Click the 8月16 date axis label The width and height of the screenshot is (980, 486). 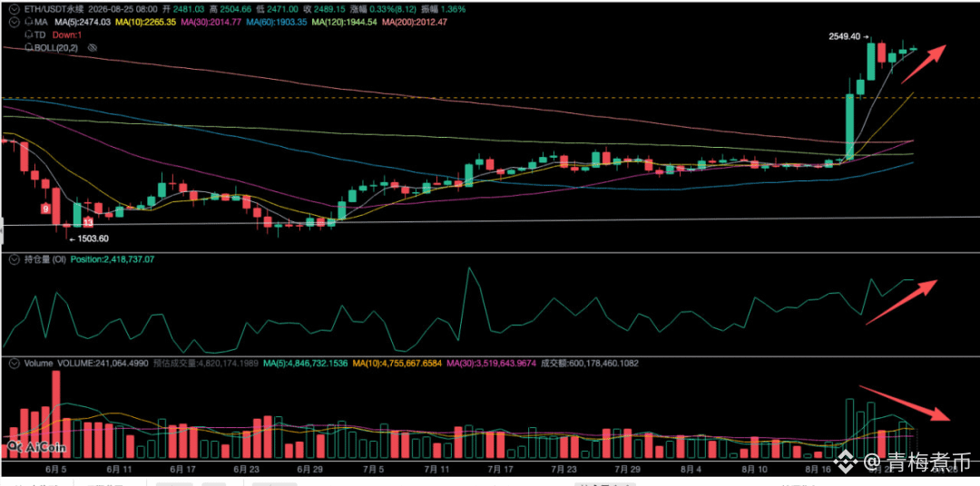[x=818, y=469]
